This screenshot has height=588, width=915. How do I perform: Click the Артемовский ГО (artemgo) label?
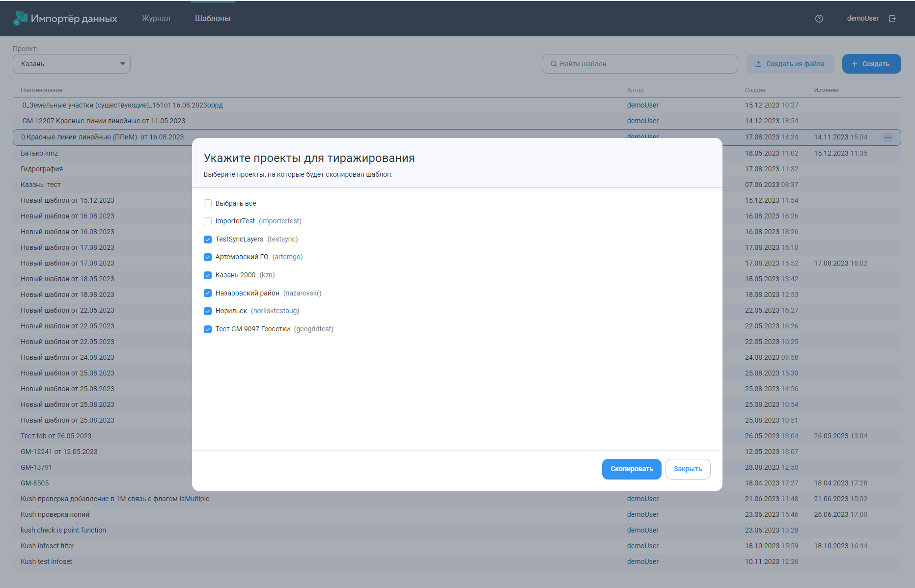coord(259,257)
